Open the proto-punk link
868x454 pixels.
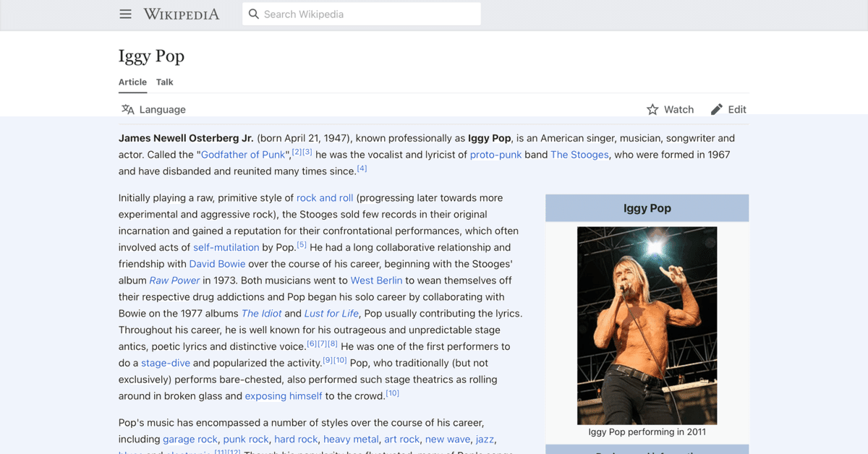click(x=495, y=155)
